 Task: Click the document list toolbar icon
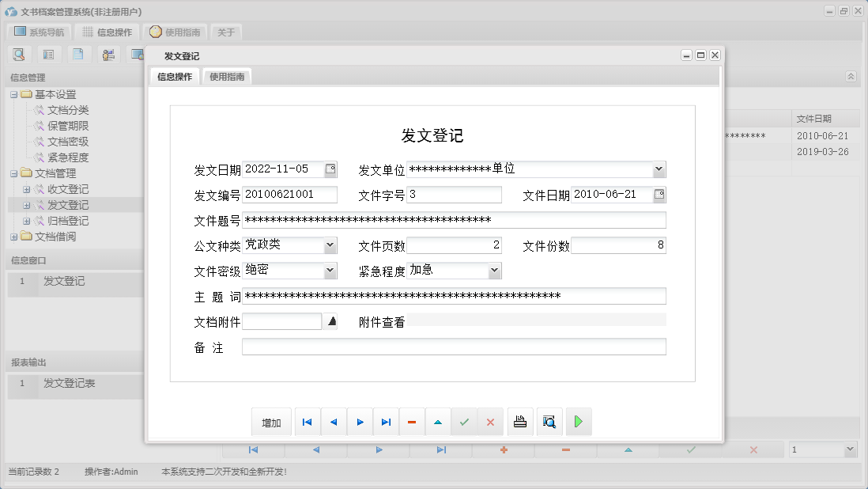point(49,54)
